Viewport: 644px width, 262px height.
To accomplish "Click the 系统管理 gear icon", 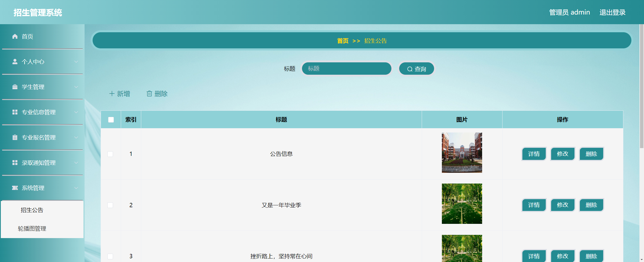I will [x=15, y=188].
